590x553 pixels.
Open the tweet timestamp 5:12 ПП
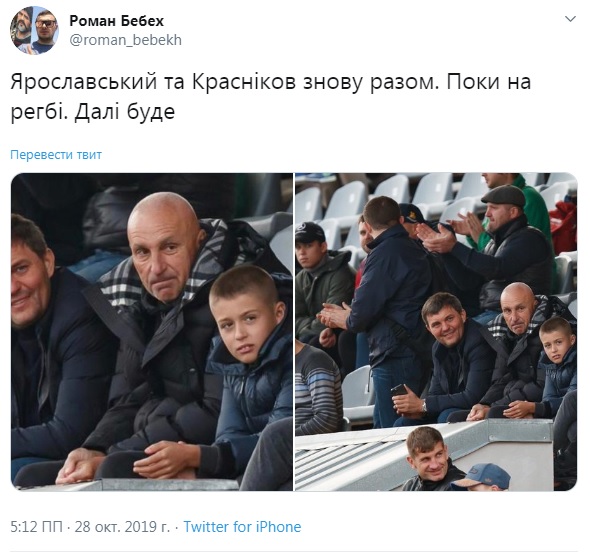point(36,527)
